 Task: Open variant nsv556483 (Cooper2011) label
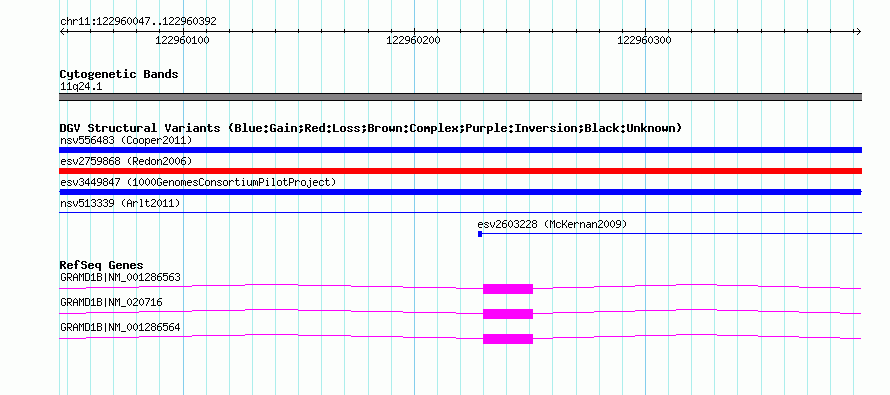coord(126,140)
